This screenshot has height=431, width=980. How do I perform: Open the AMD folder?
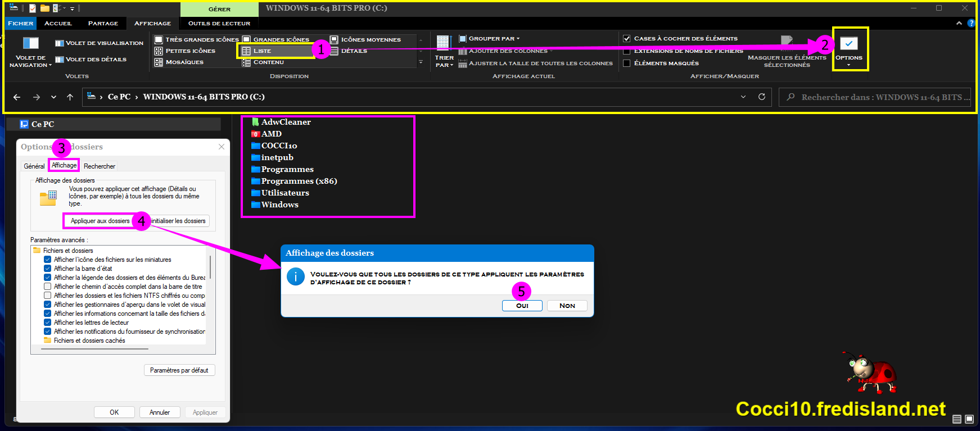point(267,134)
